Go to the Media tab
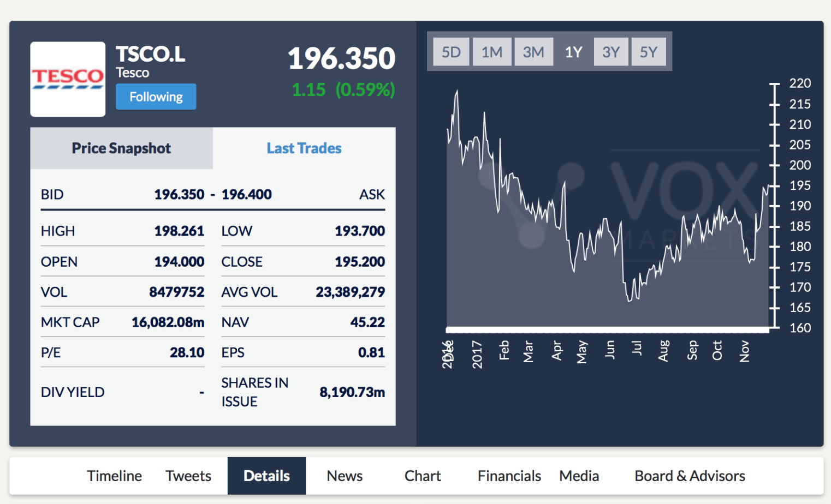The image size is (831, 504). tap(579, 476)
